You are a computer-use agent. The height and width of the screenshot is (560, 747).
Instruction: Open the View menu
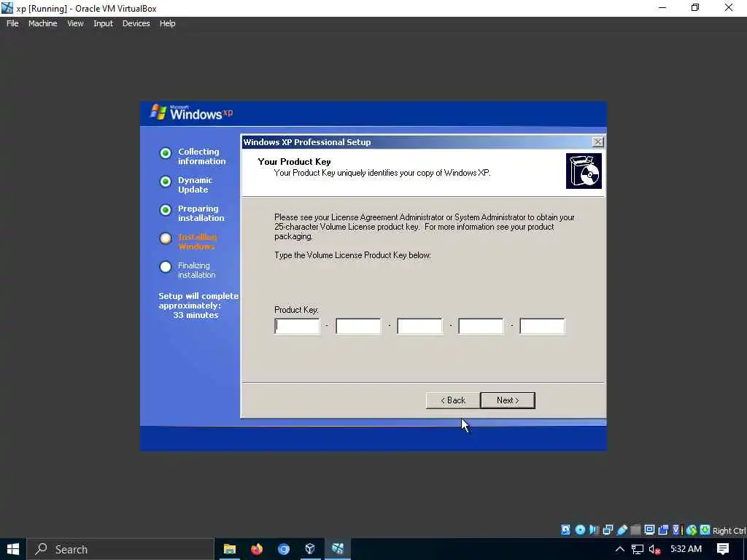(x=75, y=23)
